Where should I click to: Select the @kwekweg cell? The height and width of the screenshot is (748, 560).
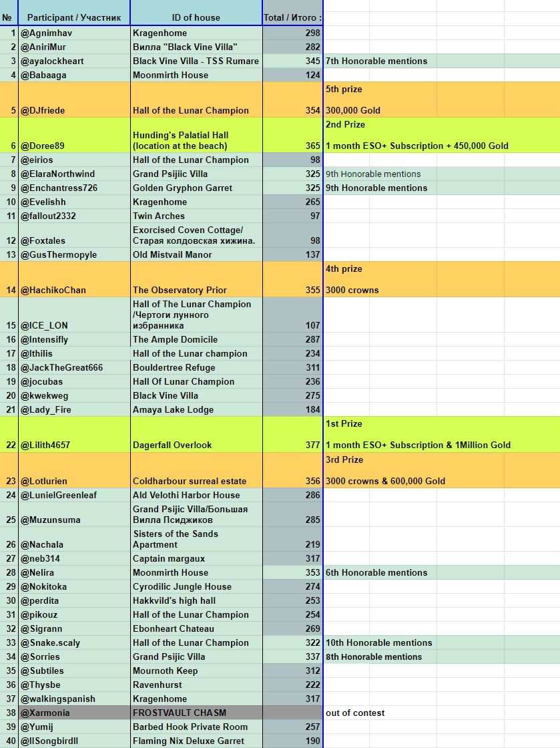(x=74, y=395)
